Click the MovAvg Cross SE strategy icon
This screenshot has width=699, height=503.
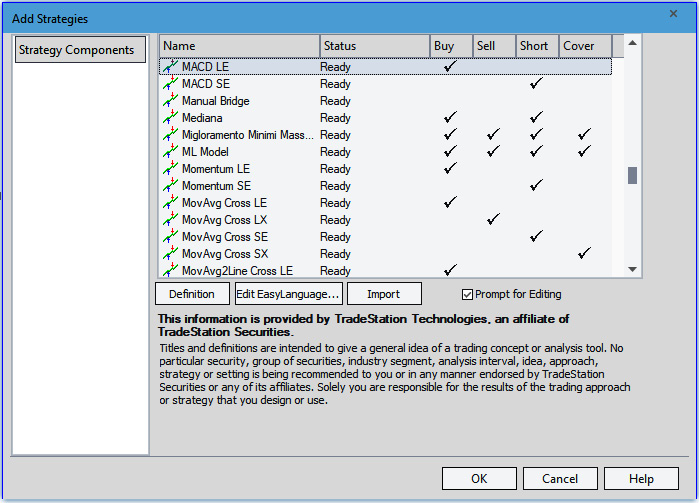pyautogui.click(x=170, y=236)
